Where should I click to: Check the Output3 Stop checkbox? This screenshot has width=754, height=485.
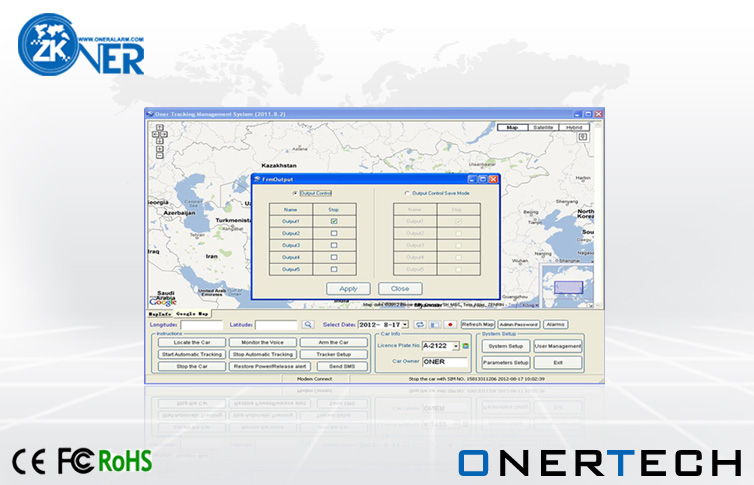[x=334, y=245]
